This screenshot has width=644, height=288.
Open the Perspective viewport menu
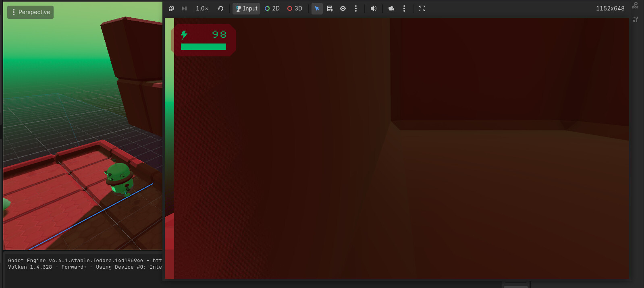coord(31,12)
